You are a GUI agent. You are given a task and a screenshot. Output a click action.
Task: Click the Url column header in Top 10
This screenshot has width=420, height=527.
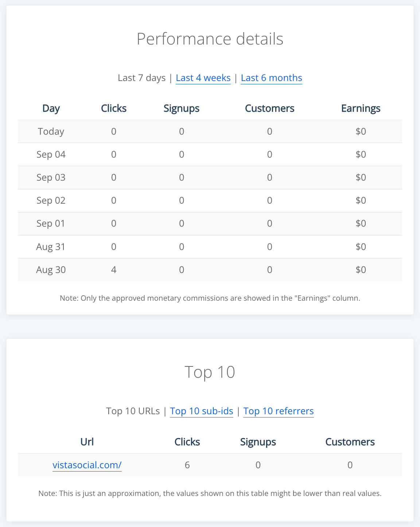tap(86, 442)
